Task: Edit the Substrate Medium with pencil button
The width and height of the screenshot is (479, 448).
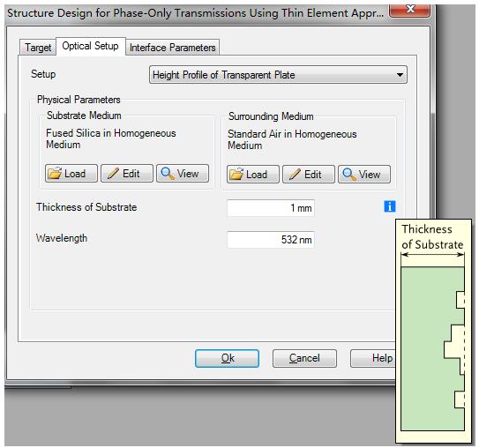Action: click(x=127, y=174)
